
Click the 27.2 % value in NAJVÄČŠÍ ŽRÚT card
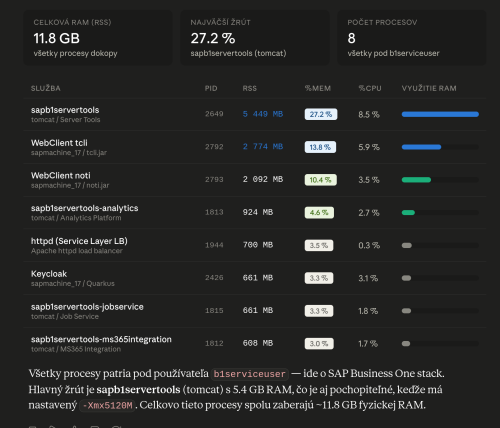[x=213, y=38]
